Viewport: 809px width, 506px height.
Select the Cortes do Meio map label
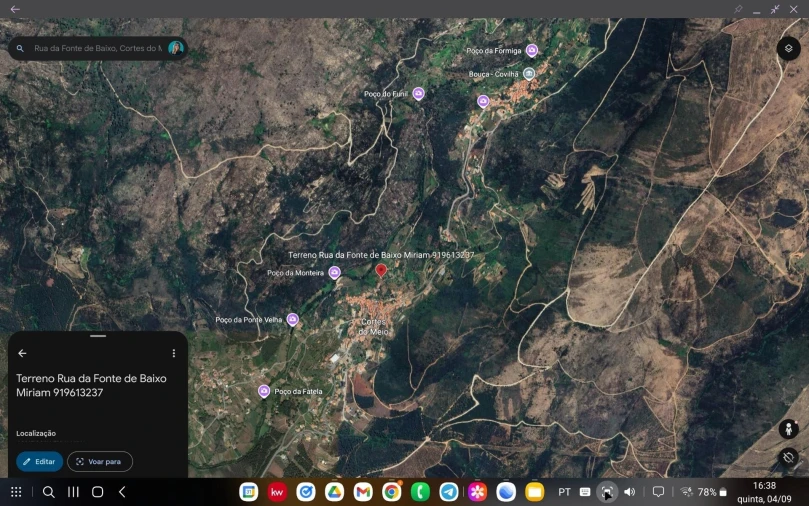coord(373,327)
